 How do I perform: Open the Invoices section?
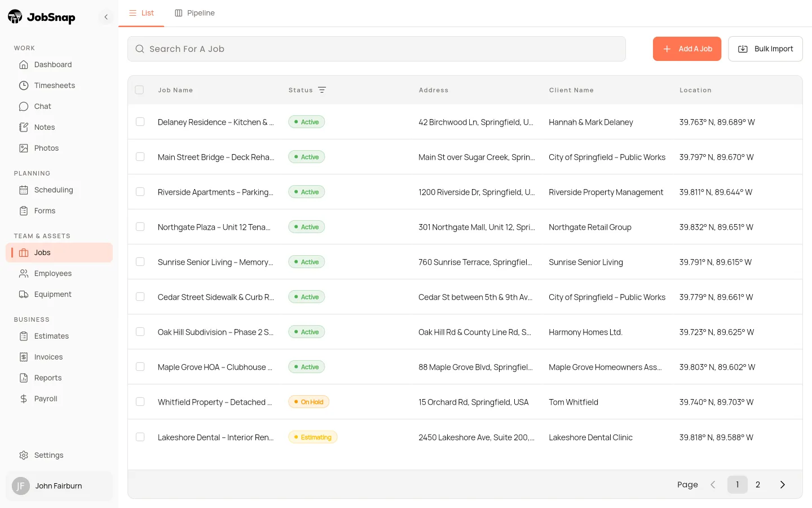(59, 357)
